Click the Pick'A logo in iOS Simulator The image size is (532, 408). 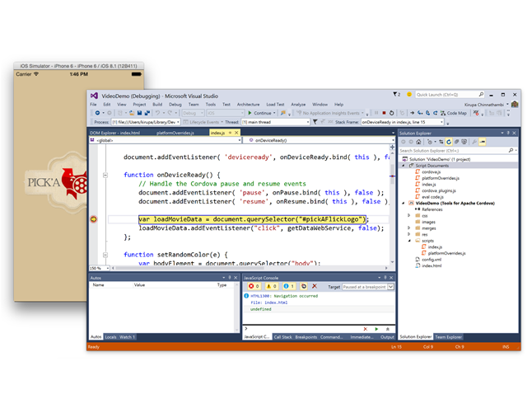coord(56,182)
